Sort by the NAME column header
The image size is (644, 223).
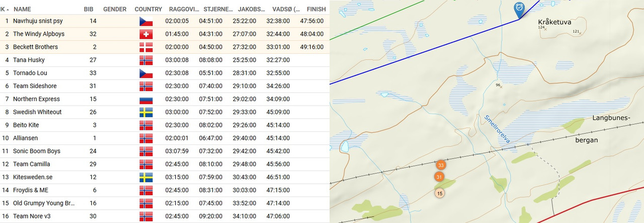click(22, 9)
